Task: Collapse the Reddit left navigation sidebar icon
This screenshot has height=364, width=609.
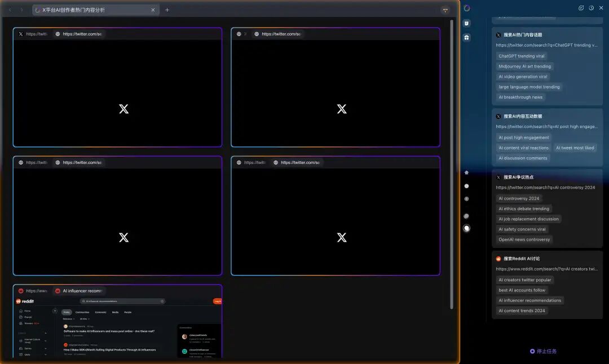Action: click(55, 311)
